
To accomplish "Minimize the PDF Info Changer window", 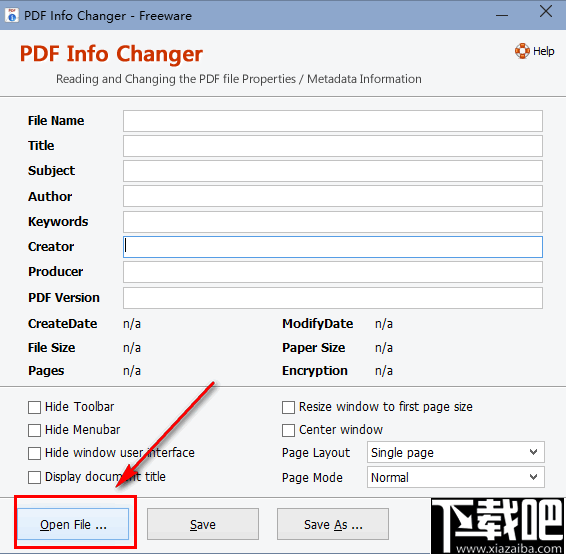I will point(502,15).
